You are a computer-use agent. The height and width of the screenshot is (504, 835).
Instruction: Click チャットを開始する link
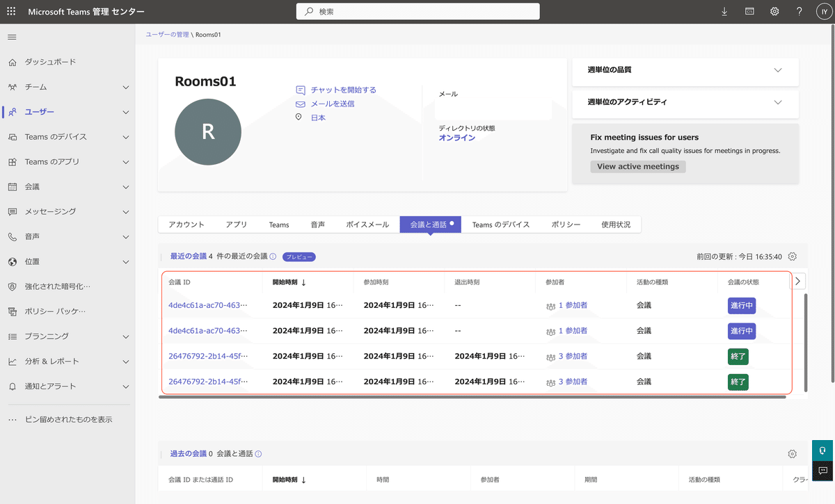click(x=344, y=90)
